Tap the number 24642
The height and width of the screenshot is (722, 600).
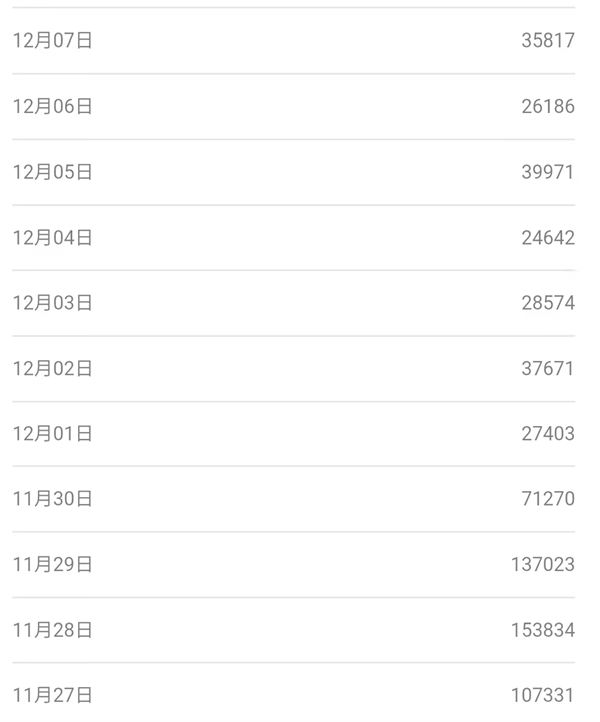point(547,238)
